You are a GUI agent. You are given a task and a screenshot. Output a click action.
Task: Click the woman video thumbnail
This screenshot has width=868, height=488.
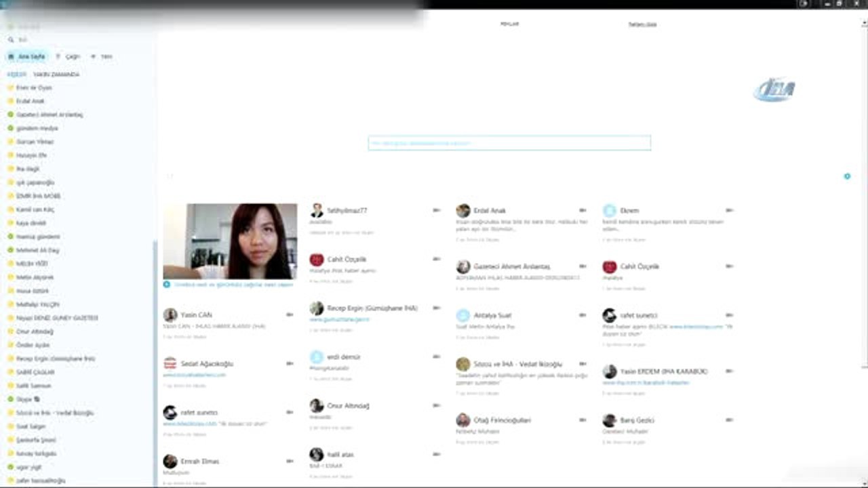230,241
